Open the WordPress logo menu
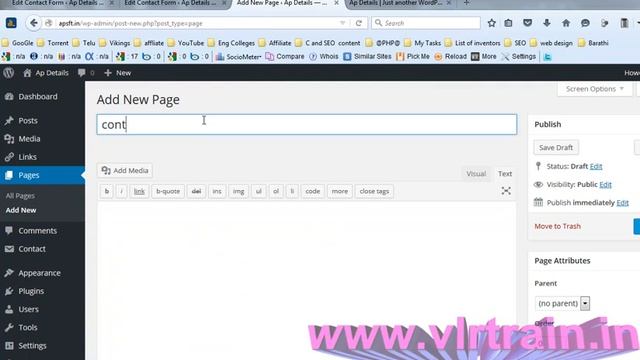 click(9, 73)
